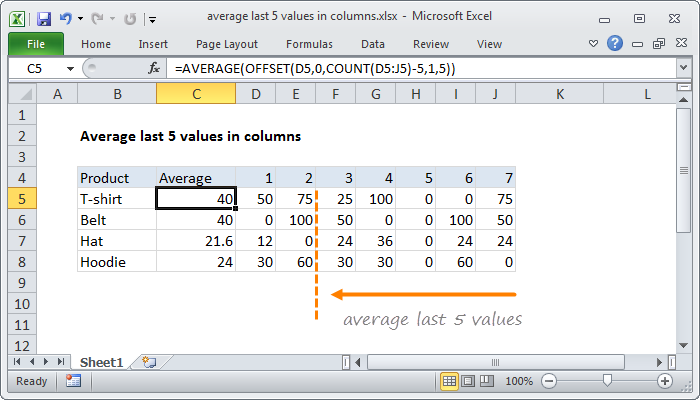Click the horizontal scrollbar left arrow
700x400 pixels.
click(x=358, y=362)
